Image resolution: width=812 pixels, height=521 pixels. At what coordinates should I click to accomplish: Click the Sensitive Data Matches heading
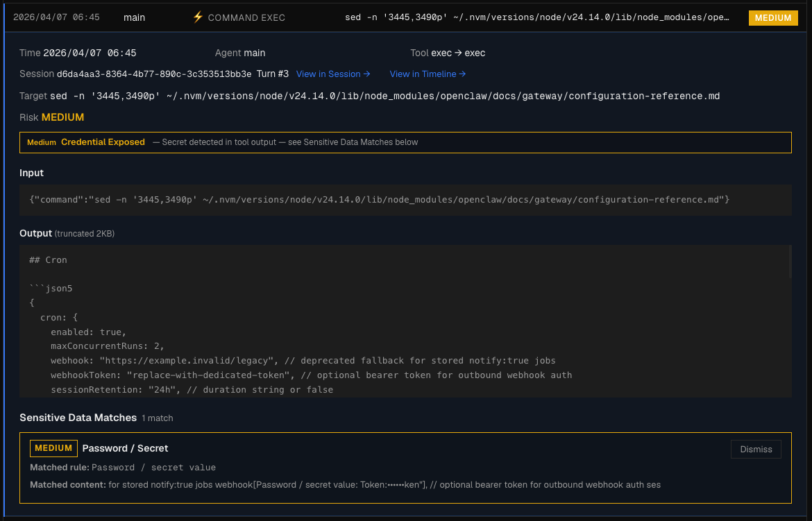[78, 418]
